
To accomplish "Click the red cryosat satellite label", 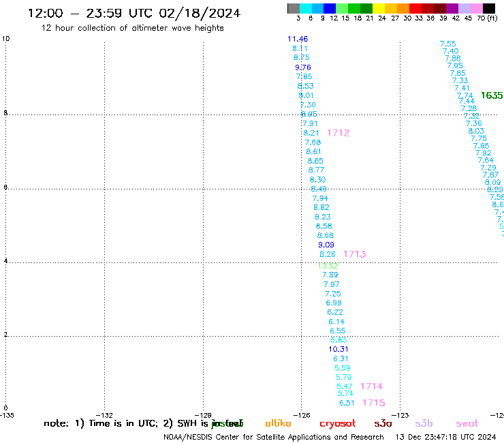I will click(x=338, y=423).
